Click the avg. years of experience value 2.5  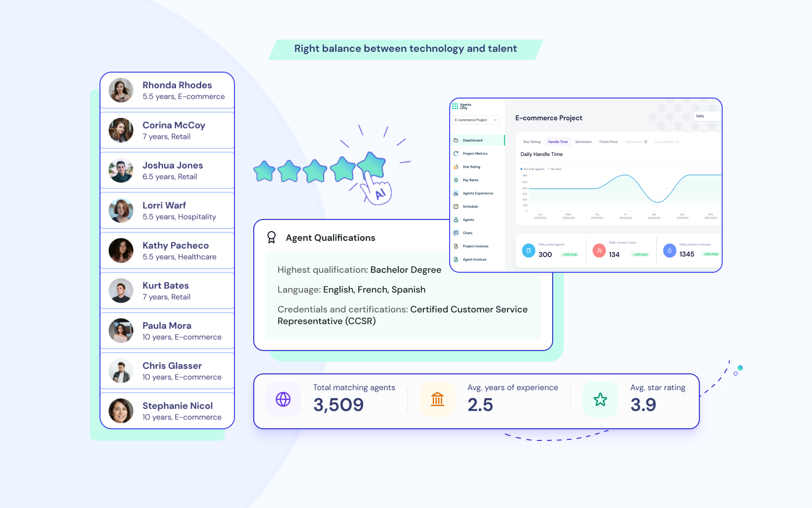pyautogui.click(x=480, y=405)
